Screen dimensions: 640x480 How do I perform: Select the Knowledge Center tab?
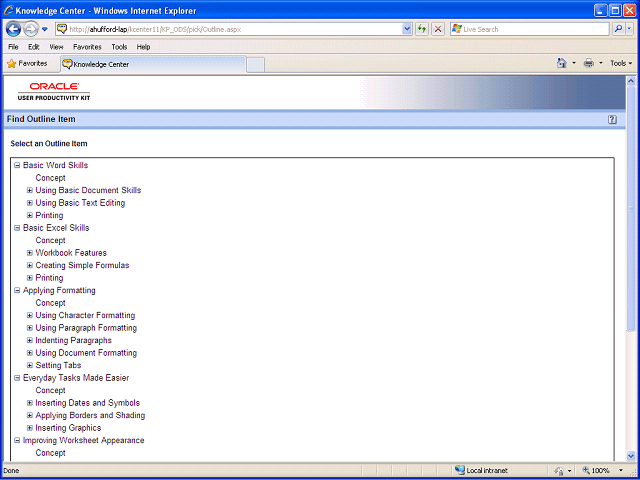click(153, 64)
